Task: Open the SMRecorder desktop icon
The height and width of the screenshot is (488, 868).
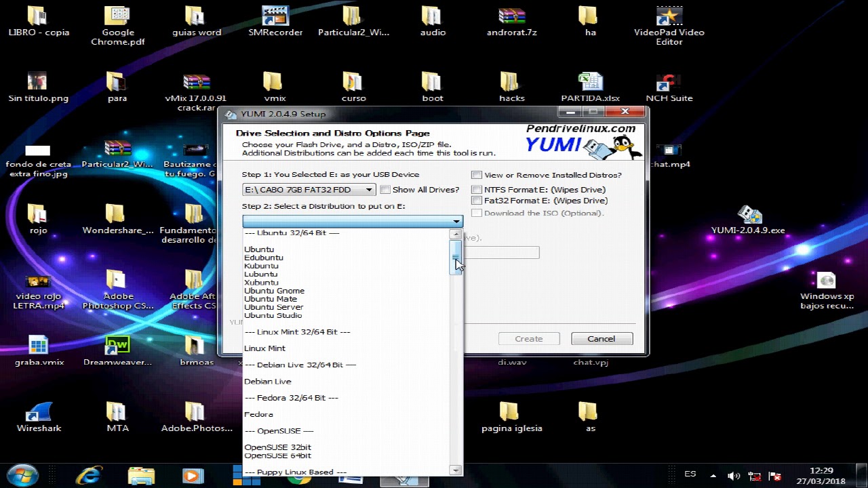Action: 275,22
